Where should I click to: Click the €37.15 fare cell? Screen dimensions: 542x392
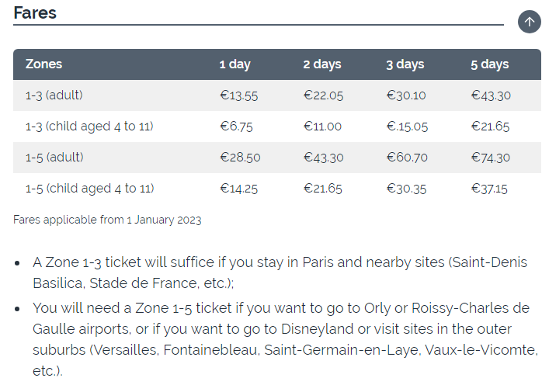489,189
